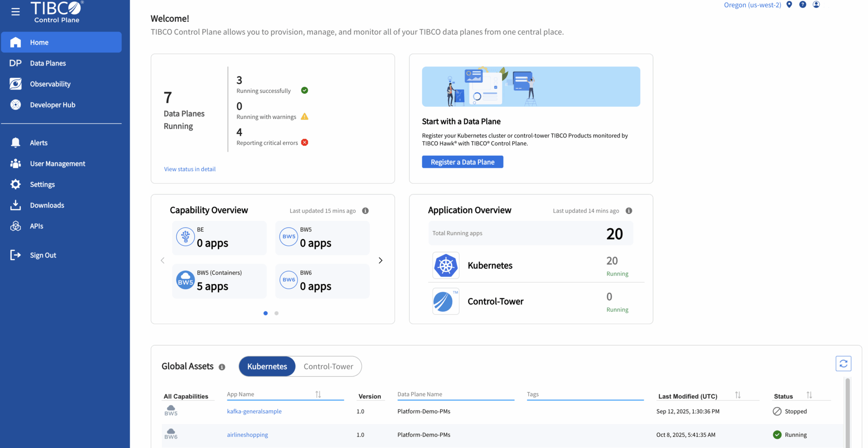Open the Oregon region selector
This screenshot has height=448, width=868.
pos(752,5)
